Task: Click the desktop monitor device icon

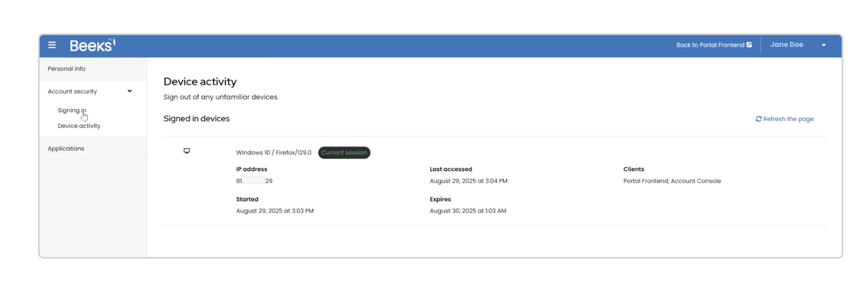Action: 187,151
